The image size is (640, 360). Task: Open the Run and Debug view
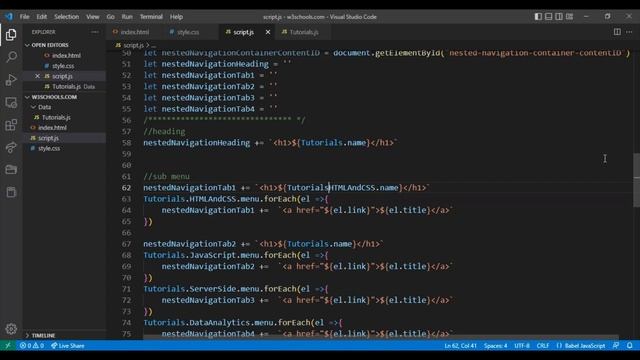11,80
